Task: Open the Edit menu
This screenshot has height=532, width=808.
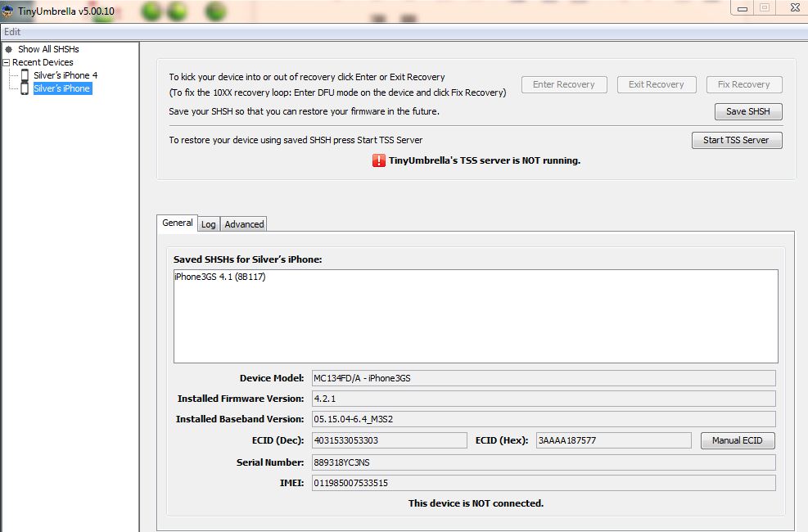Action: coord(12,31)
